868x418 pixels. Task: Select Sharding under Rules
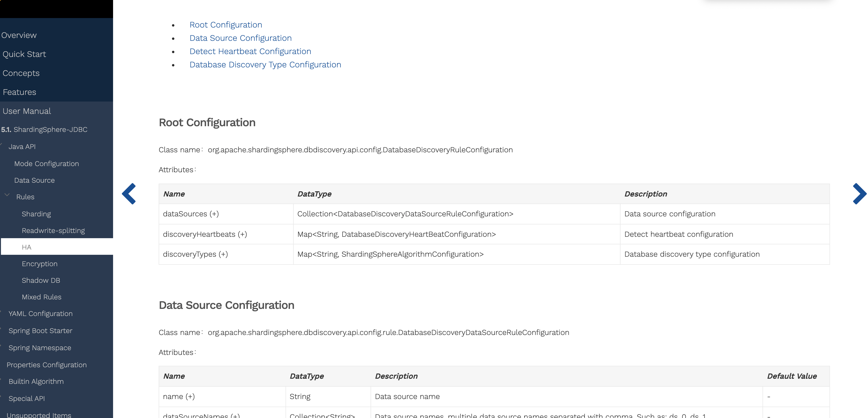point(36,214)
